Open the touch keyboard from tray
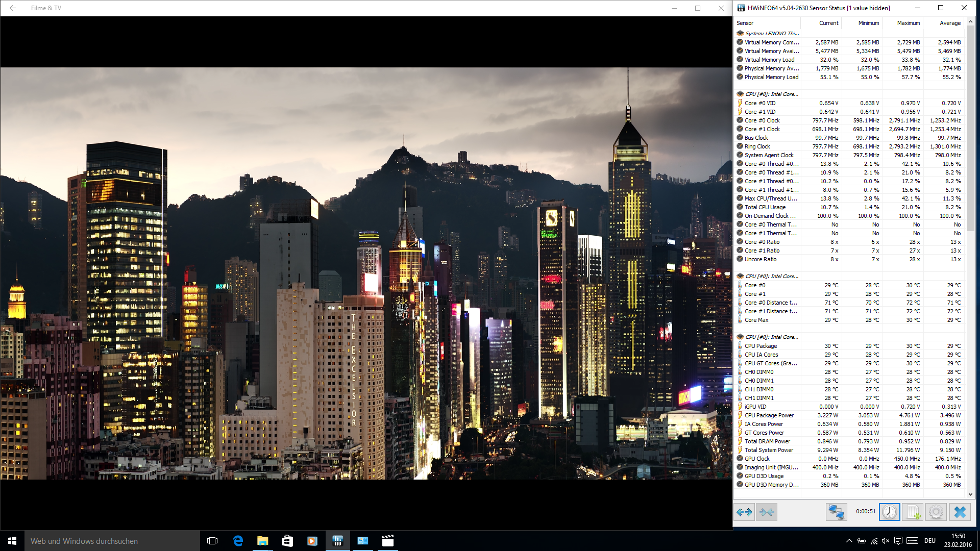Image resolution: width=980 pixels, height=551 pixels. [x=913, y=541]
